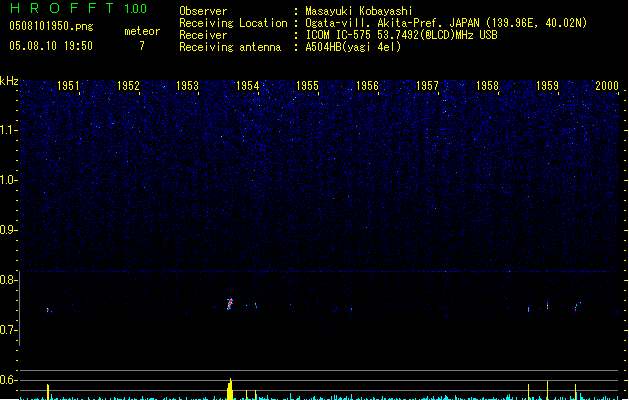Click the Receiving antenna label
Screen dimensions: 629x400
(230, 47)
